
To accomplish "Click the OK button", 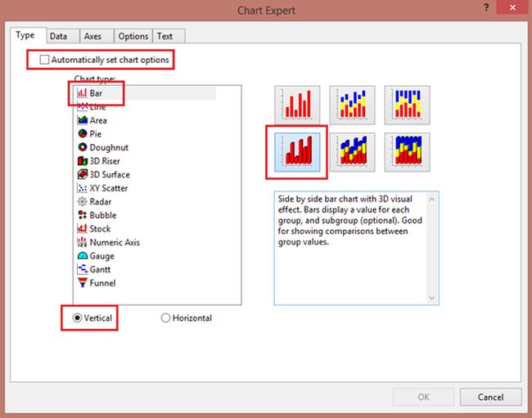I will (x=423, y=397).
